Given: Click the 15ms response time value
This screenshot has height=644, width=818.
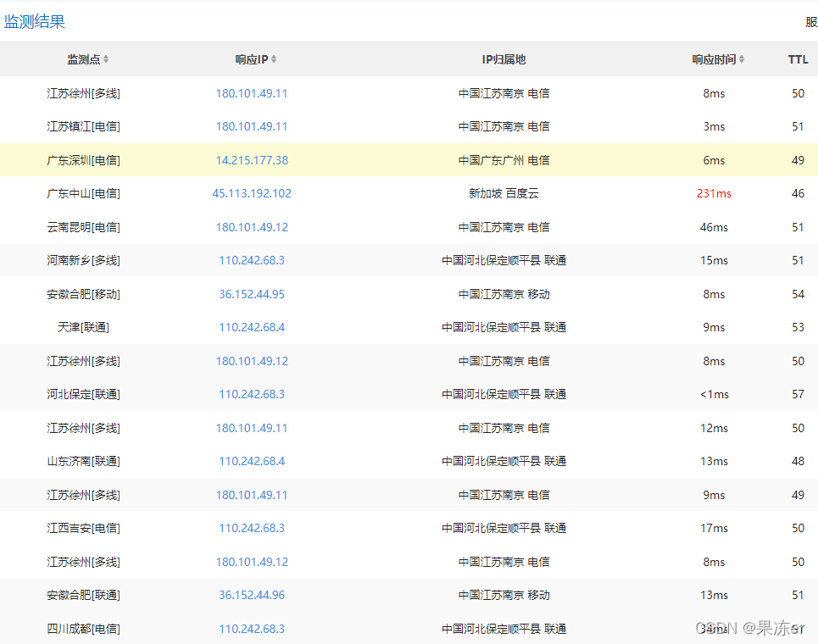Looking at the screenshot, I should [x=714, y=260].
